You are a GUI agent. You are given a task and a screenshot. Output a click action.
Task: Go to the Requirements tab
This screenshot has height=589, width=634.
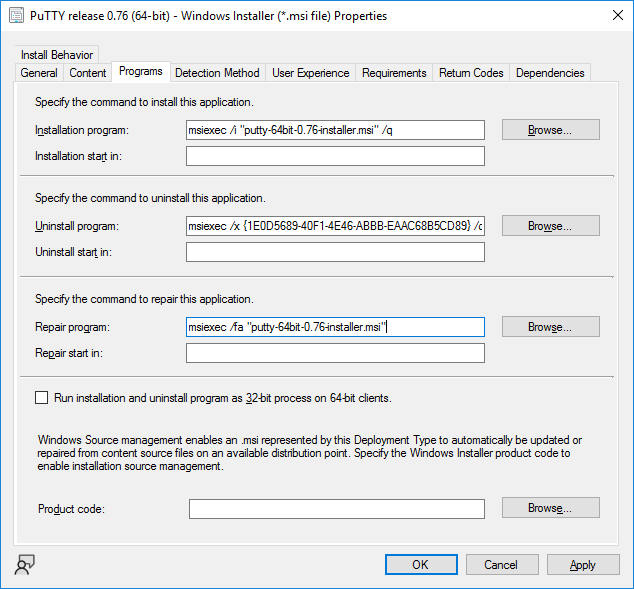pyautogui.click(x=394, y=73)
